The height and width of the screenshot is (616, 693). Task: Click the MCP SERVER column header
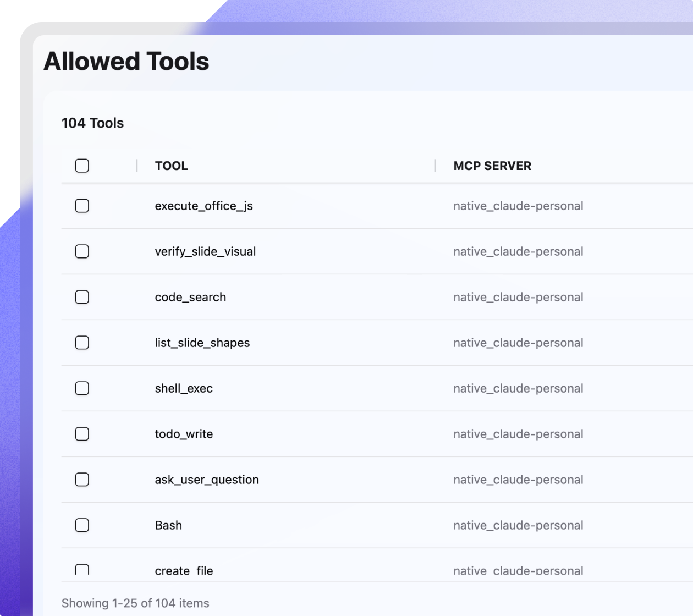tap(492, 166)
